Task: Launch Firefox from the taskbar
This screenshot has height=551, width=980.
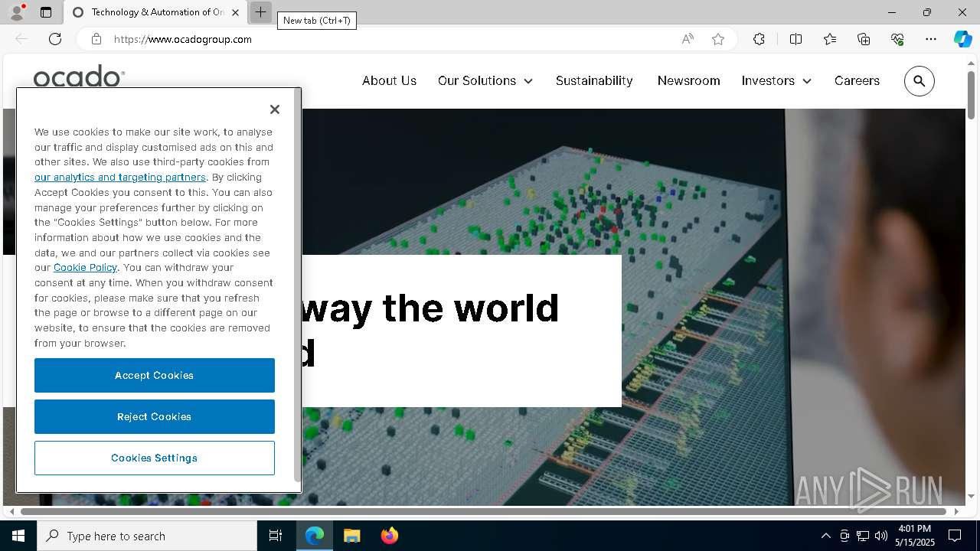Action: click(x=389, y=536)
